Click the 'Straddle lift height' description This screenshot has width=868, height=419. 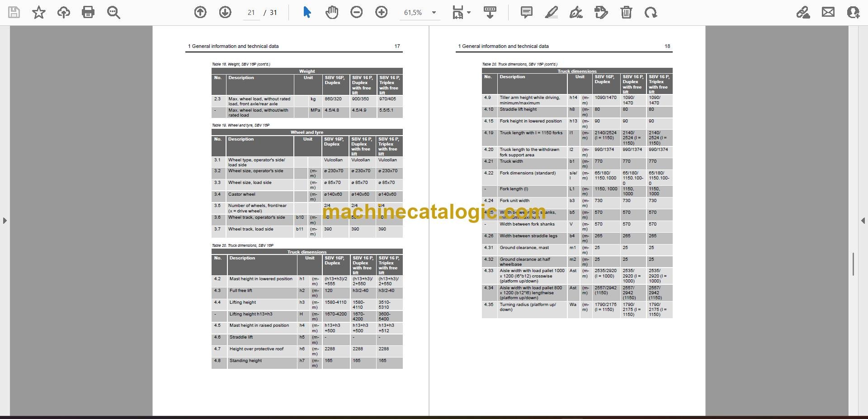coord(518,109)
